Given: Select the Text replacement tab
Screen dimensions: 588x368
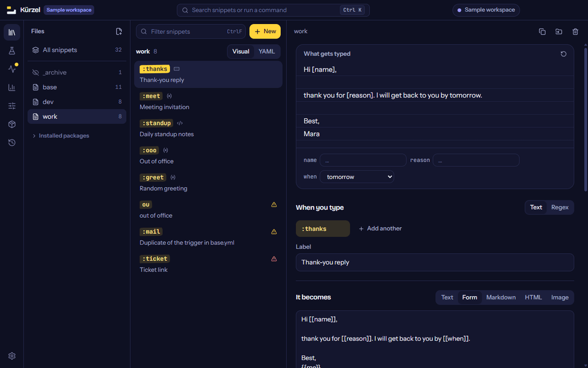Looking at the screenshot, I should pyautogui.click(x=447, y=297).
